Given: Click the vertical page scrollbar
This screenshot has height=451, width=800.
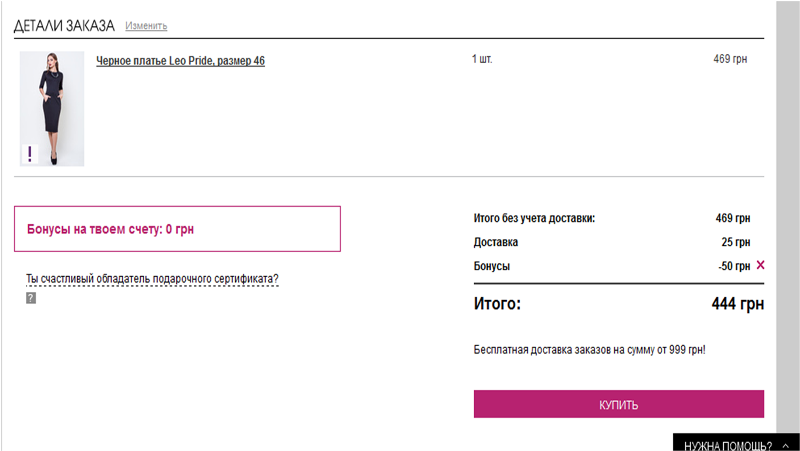Looking at the screenshot, I should tap(787, 200).
